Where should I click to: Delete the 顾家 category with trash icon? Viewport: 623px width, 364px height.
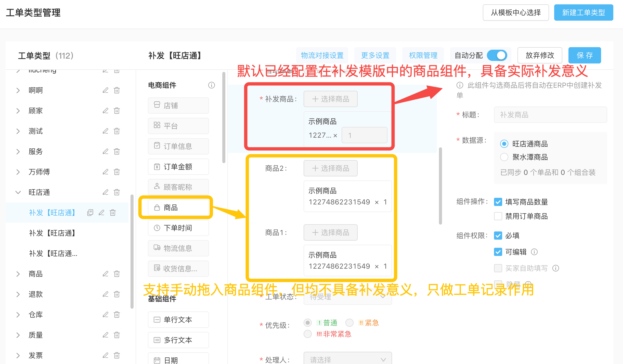point(117,111)
